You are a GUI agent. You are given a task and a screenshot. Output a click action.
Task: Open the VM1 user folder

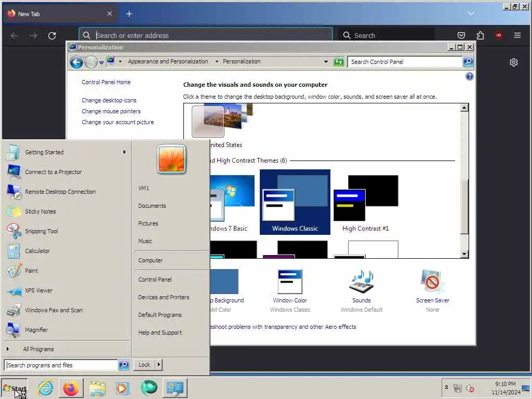click(143, 188)
